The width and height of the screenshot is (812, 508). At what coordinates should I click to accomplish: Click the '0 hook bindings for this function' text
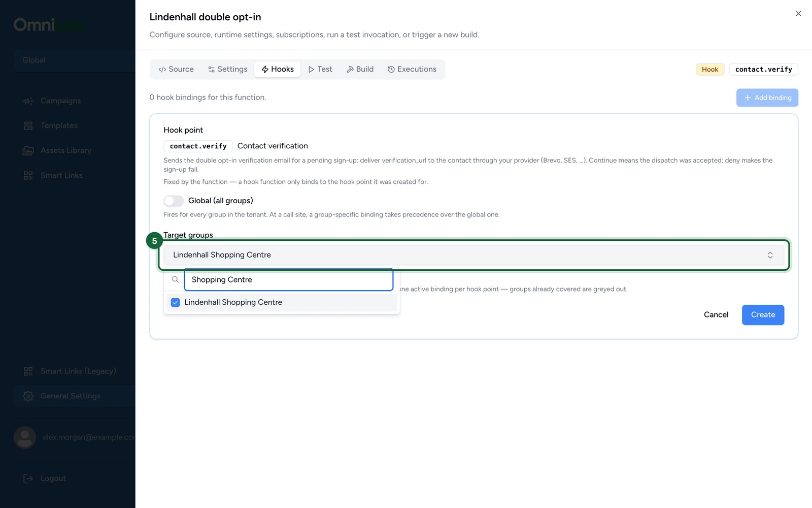coord(208,98)
